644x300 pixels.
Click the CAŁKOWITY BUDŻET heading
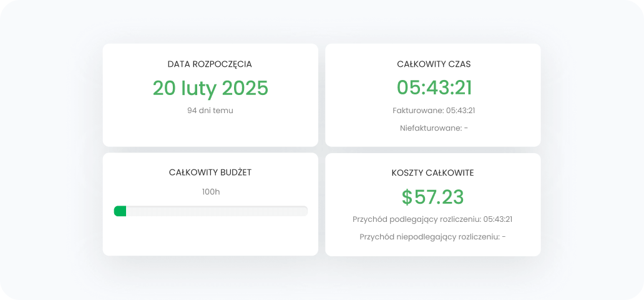click(210, 172)
